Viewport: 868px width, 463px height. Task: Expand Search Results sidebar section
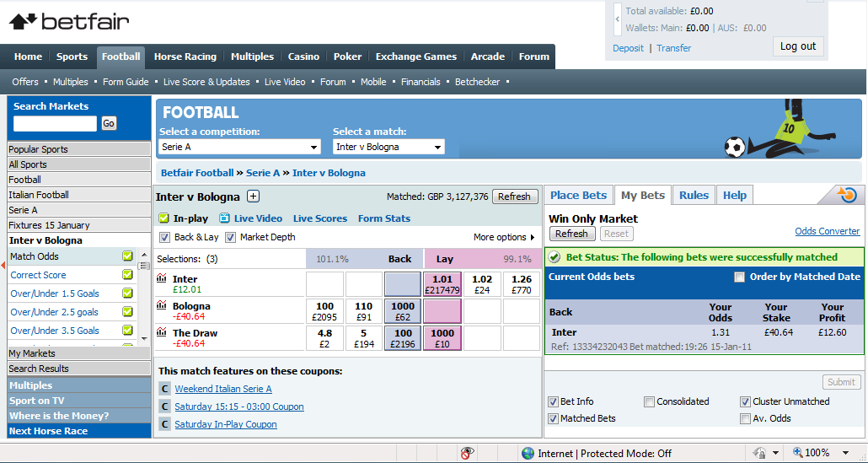tap(79, 369)
